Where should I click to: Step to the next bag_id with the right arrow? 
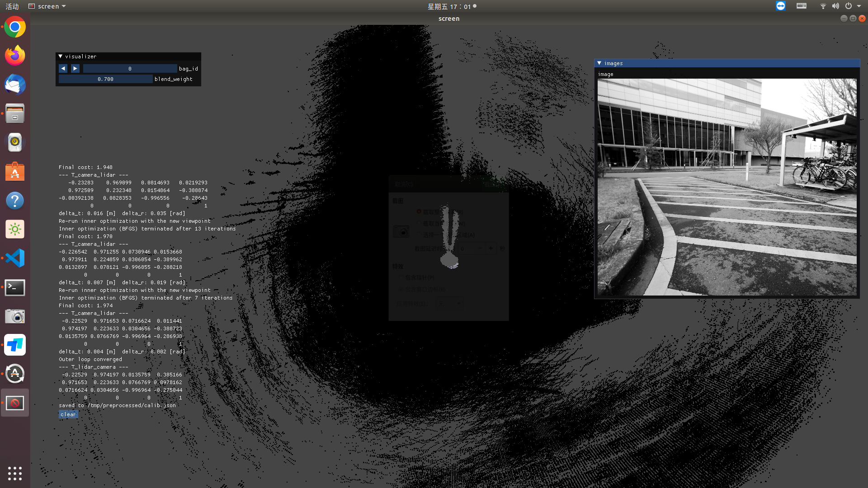75,68
